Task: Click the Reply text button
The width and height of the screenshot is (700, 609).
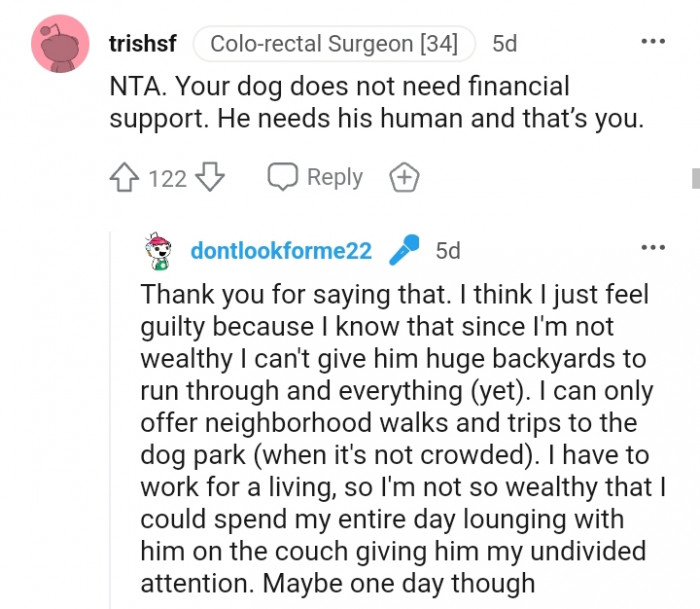Action: point(334,177)
